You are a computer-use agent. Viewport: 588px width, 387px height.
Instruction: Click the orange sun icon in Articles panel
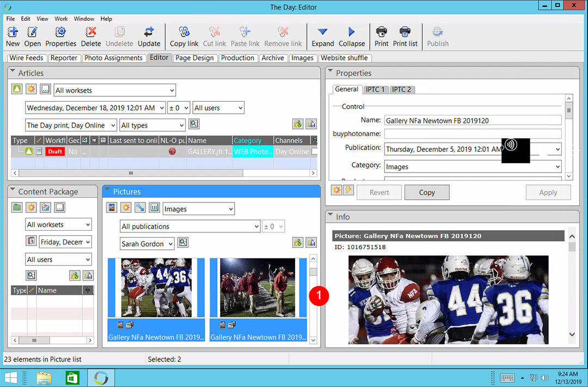click(31, 89)
